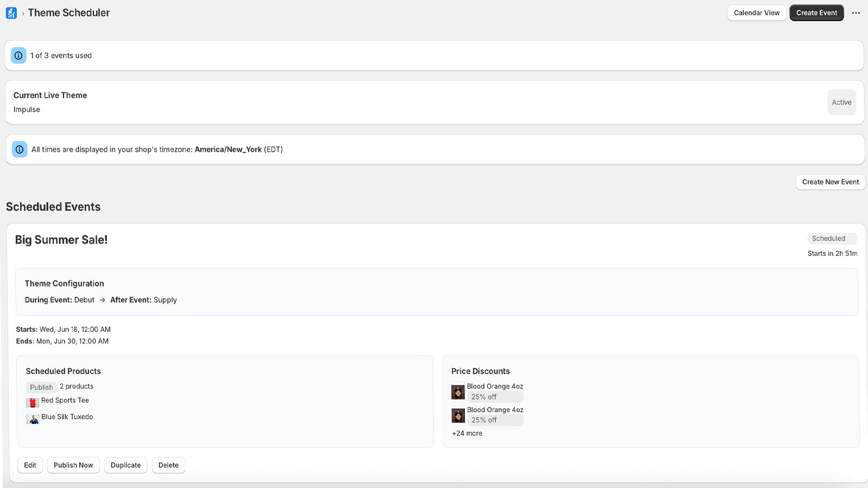868x488 pixels.
Task: Delete the Big Summer Sale event
Action: pyautogui.click(x=168, y=465)
